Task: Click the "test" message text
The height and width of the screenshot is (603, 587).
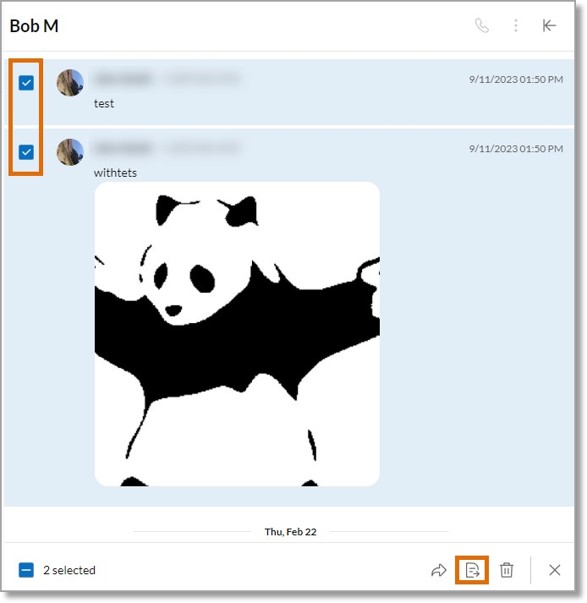Action: point(104,103)
